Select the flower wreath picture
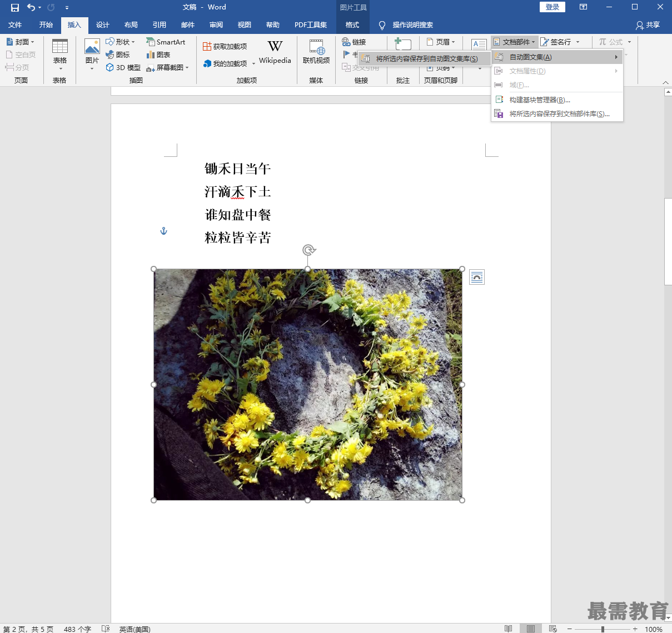Screen dimensions: 672x633 pyautogui.click(x=308, y=384)
